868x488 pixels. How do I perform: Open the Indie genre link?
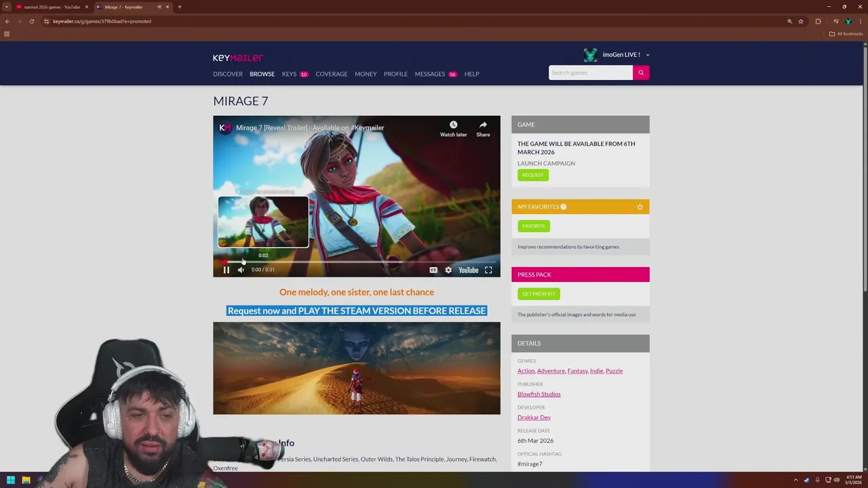[596, 371]
